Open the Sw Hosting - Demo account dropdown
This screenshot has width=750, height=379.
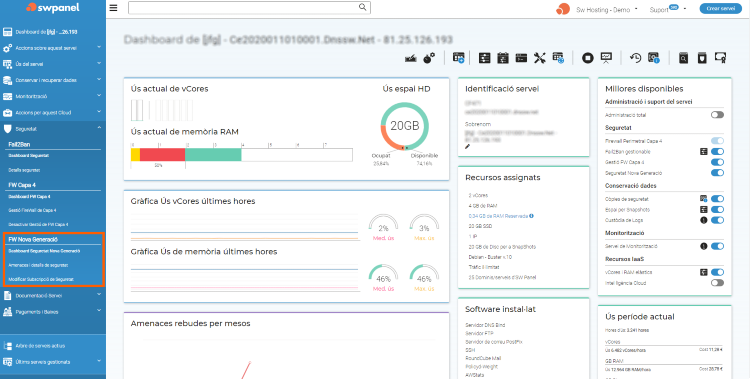[607, 9]
